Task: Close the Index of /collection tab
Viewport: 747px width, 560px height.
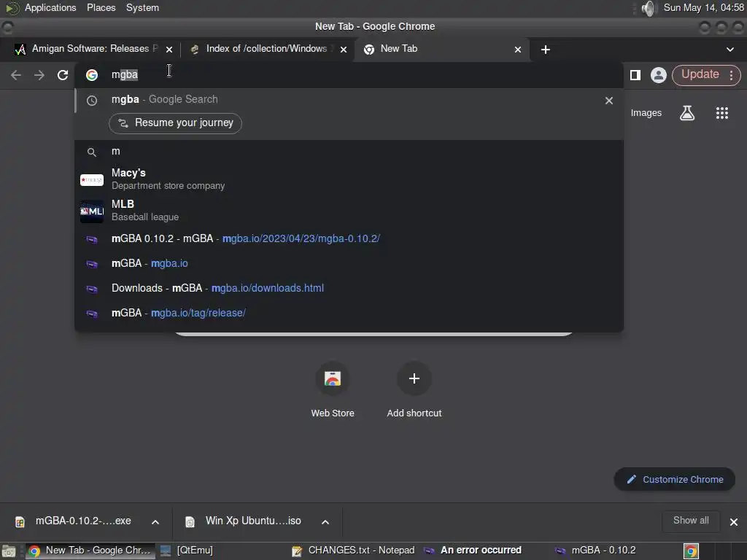Action: [x=344, y=50]
